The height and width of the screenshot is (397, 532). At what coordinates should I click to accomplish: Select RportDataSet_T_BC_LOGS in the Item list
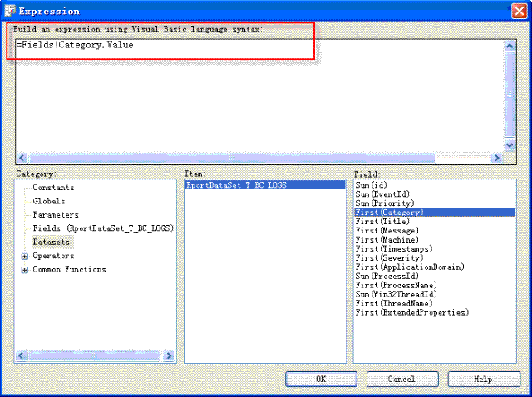(265, 185)
